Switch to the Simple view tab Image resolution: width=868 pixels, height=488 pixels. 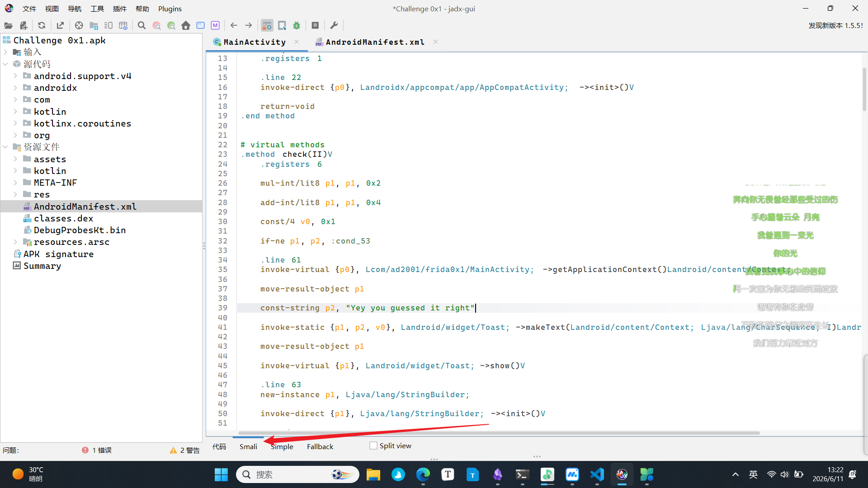(x=282, y=446)
